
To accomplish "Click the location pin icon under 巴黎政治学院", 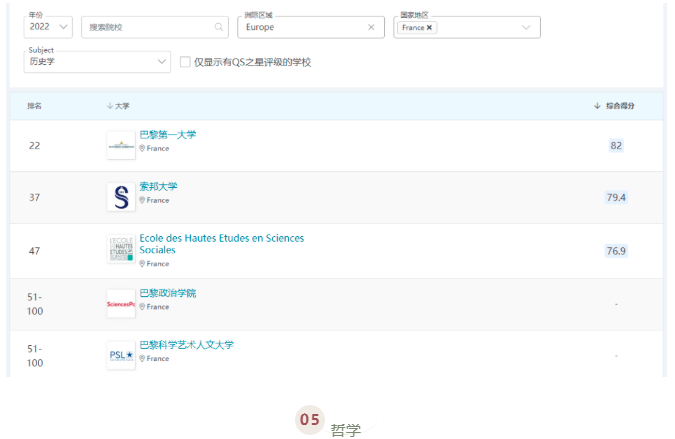I will (x=142, y=306).
